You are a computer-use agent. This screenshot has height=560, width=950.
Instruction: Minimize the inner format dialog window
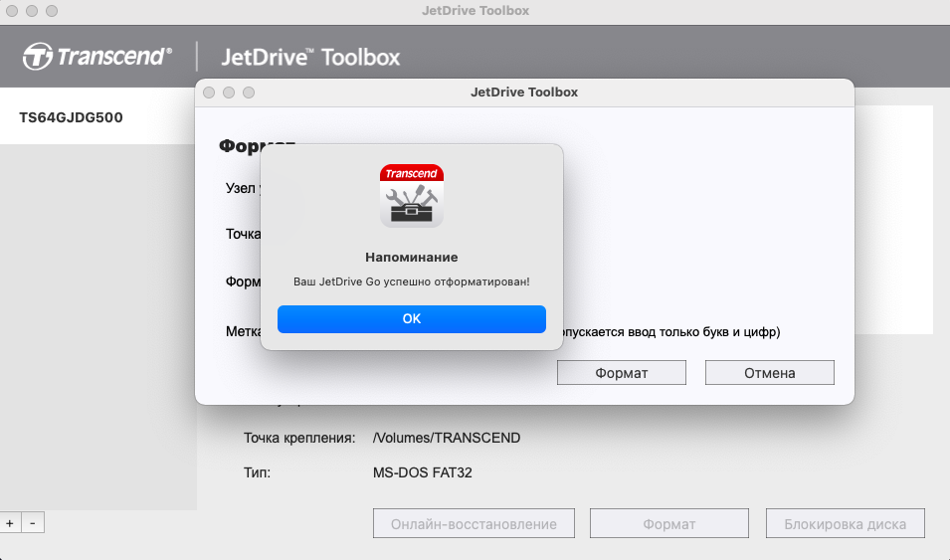point(229,93)
